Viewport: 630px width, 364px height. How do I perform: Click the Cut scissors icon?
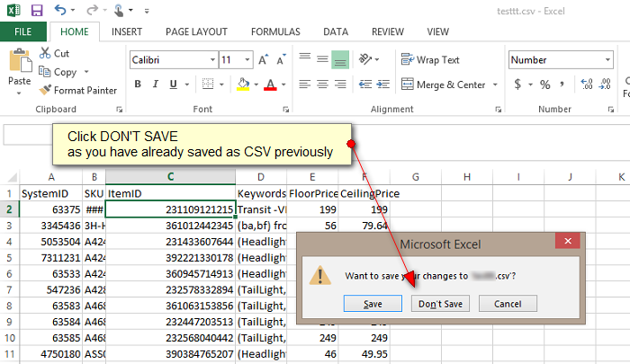click(x=46, y=54)
